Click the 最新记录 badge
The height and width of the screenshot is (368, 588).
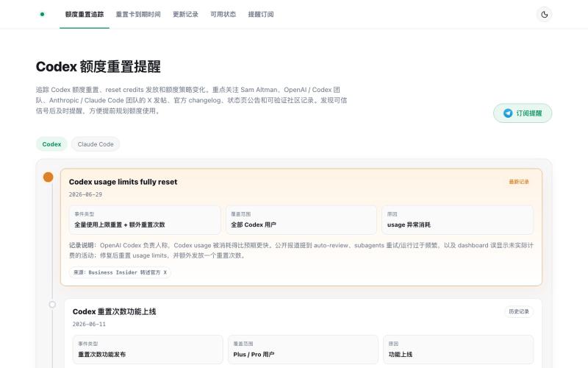519,182
